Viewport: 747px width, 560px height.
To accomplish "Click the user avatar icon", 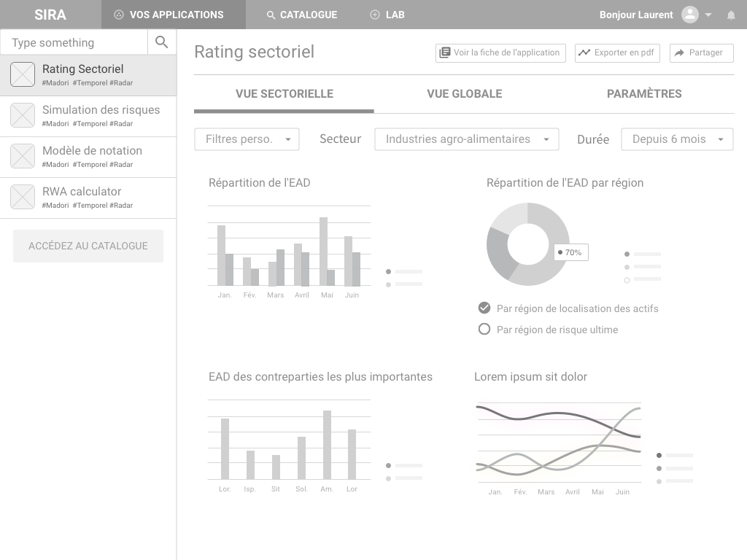I will click(x=690, y=15).
